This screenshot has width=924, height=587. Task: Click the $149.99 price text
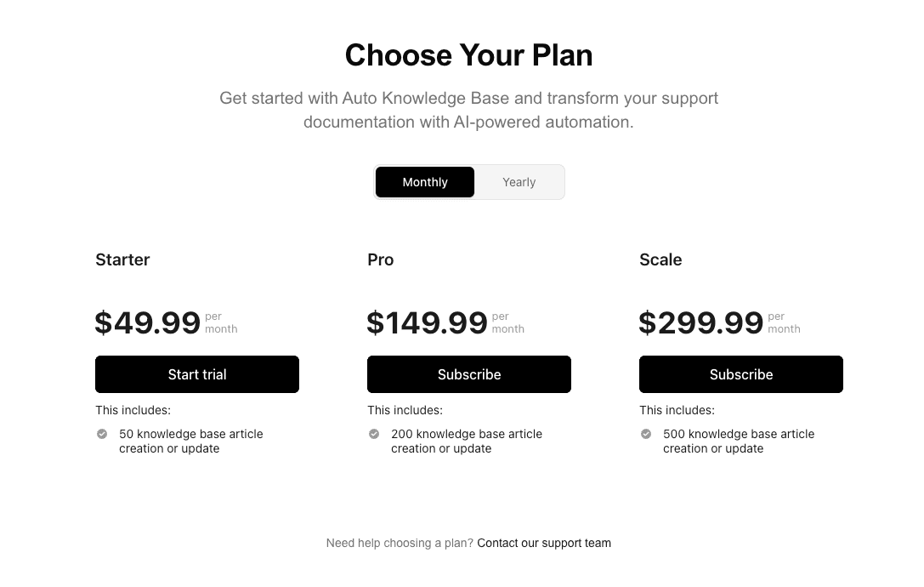click(x=427, y=322)
